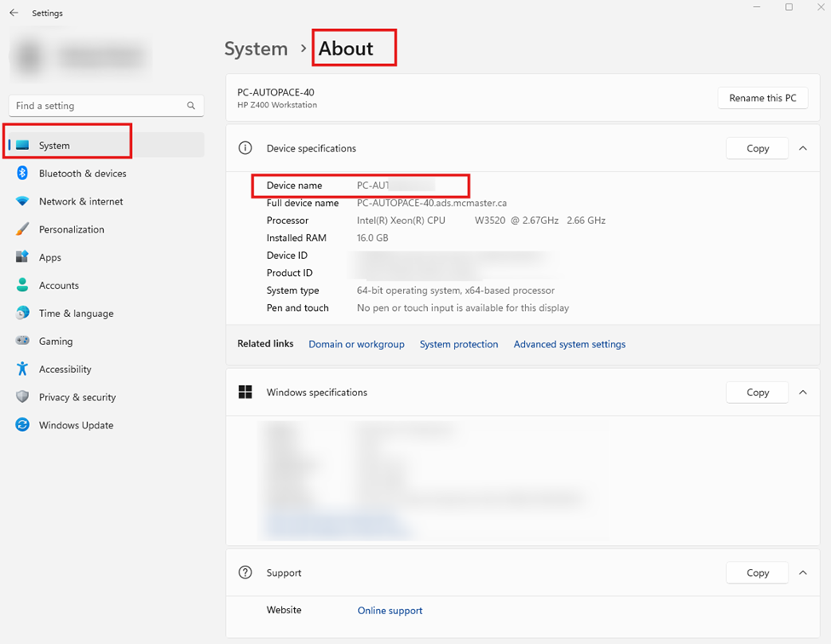Viewport: 831px width, 644px height.
Task: Click the Privacy & security shield icon
Action: tap(23, 398)
